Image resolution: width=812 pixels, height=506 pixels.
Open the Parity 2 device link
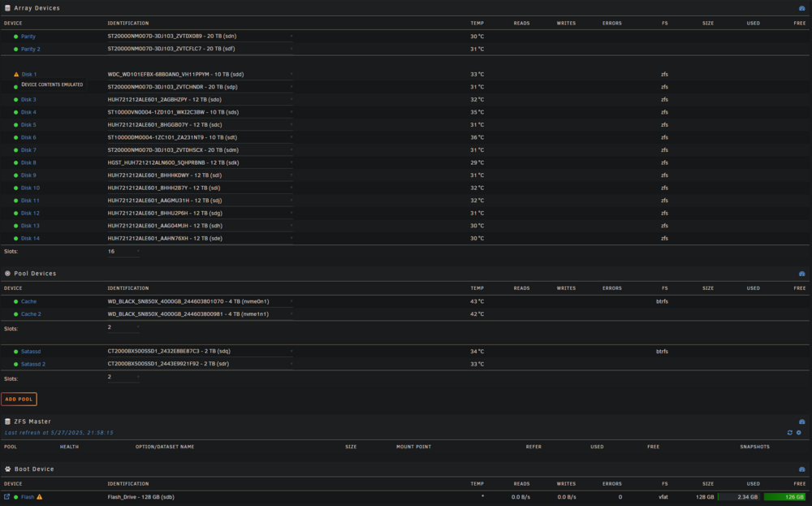[x=31, y=50]
